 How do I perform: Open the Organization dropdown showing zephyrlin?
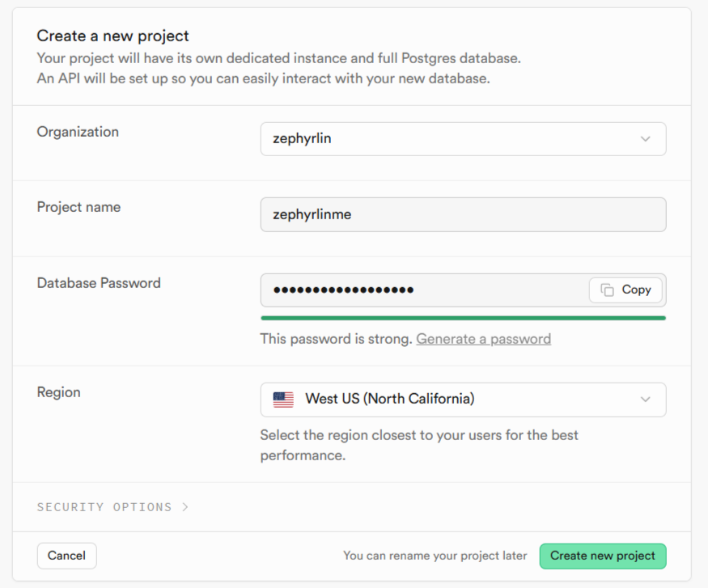click(463, 139)
